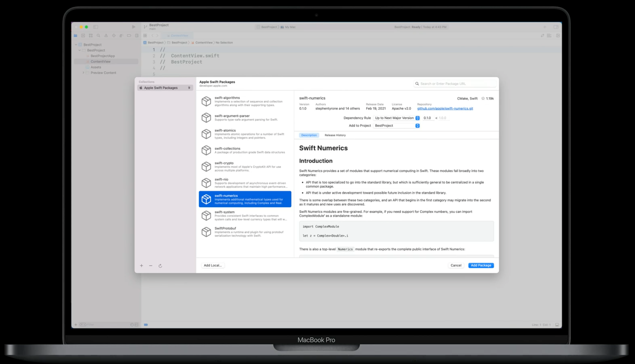Image resolution: width=635 pixels, height=364 pixels.
Task: Select the swift-system package
Action: pos(245,215)
